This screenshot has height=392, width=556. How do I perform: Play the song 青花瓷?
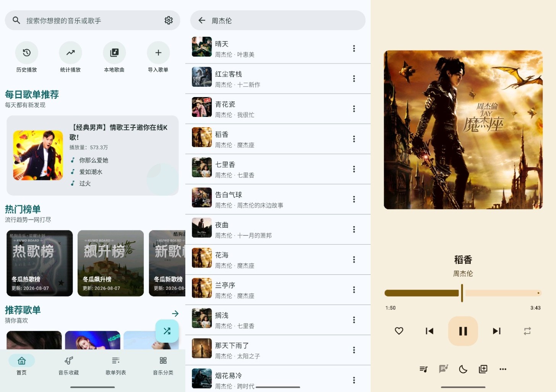point(278,109)
